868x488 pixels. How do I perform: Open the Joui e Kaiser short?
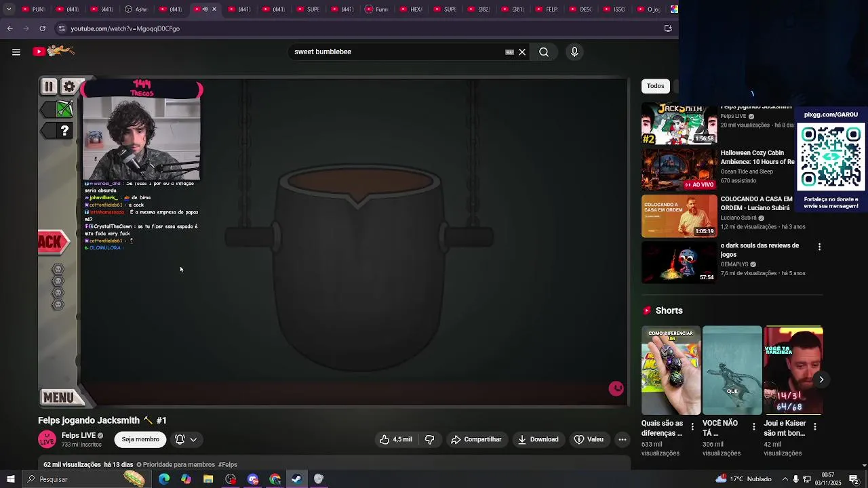[793, 370]
